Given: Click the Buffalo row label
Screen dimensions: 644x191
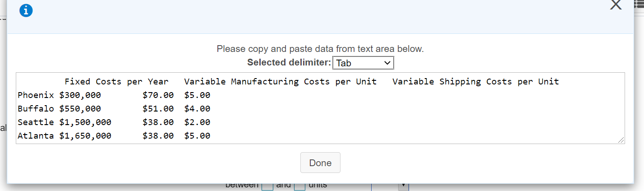Looking at the screenshot, I should 36,109.
